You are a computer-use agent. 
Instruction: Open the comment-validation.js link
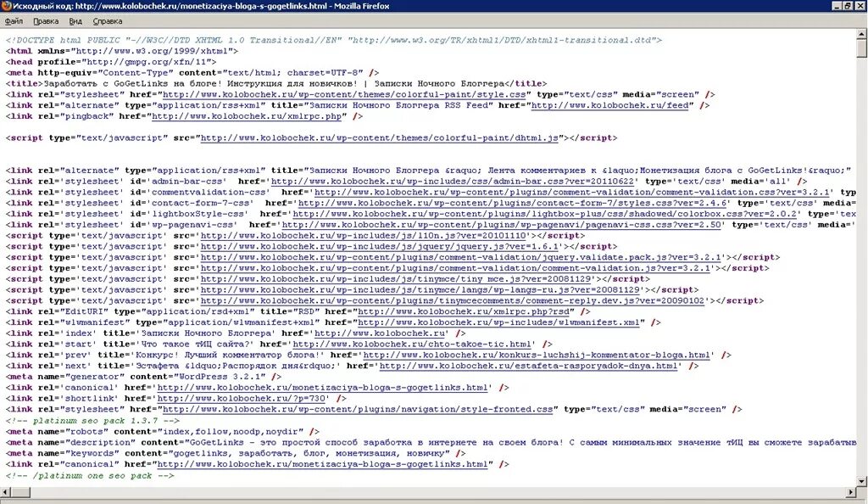tap(455, 268)
